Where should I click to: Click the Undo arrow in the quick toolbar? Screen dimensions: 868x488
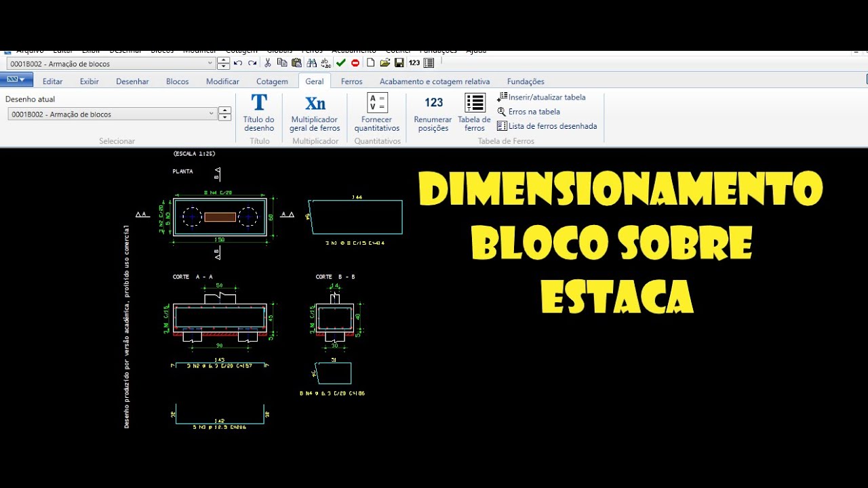tap(238, 63)
